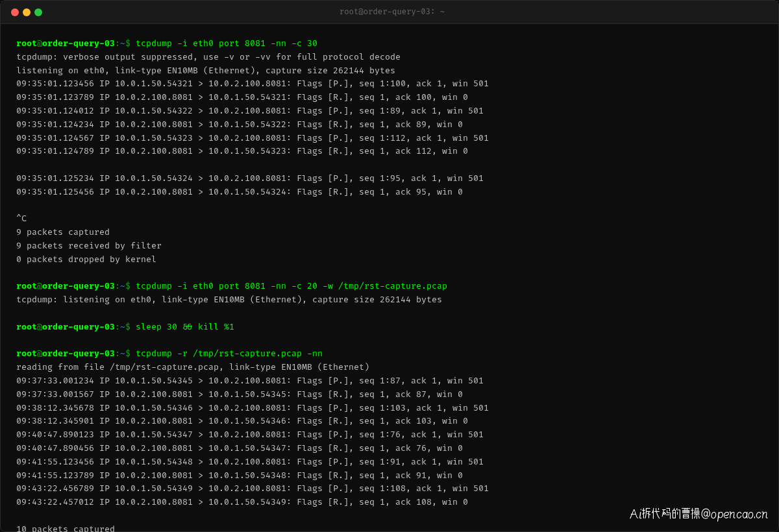Click the packet line timestamped 09:37:33.001234
The height and width of the screenshot is (532, 779).
(250, 381)
